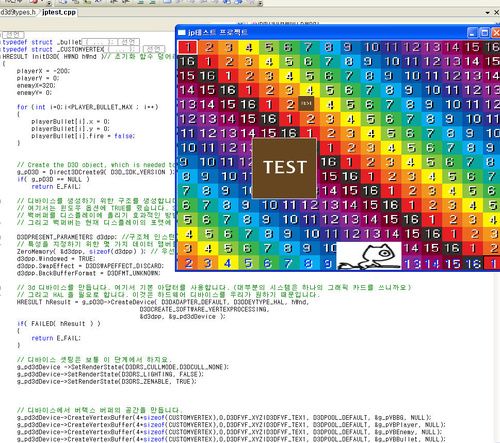Expand the collapsed block above typedef lines
Screen dimensions: 500x443
click(x=13, y=35)
